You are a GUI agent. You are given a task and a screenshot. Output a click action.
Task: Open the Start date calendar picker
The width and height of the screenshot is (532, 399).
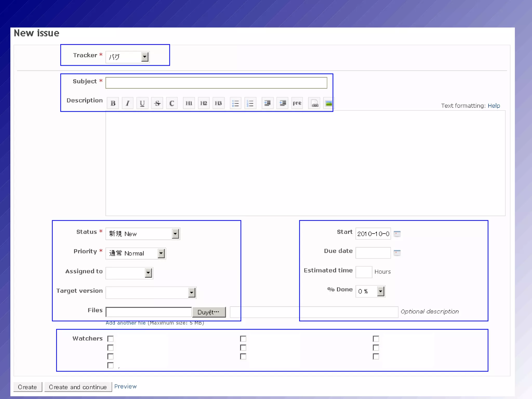(x=397, y=234)
